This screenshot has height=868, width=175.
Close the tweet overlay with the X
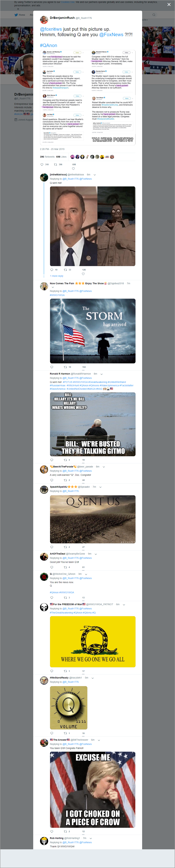pos(169,4)
